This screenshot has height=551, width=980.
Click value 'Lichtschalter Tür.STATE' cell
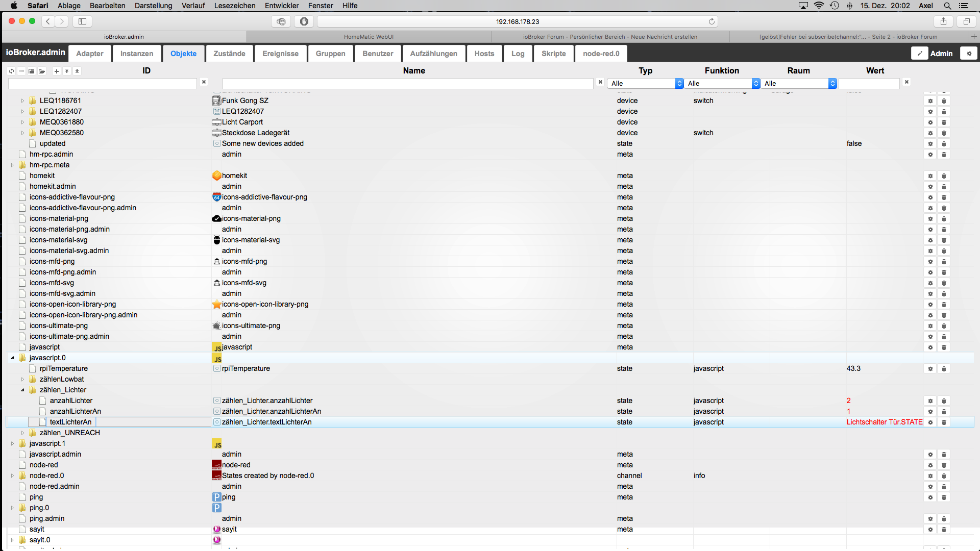(x=884, y=422)
